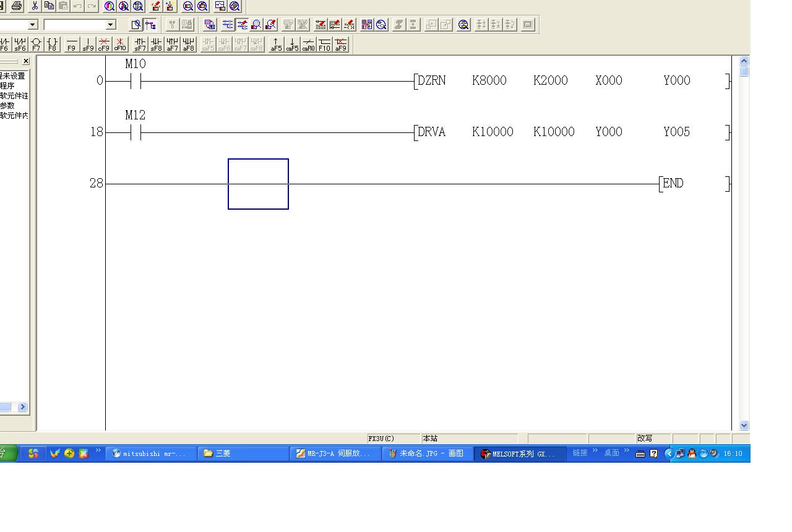This screenshot has width=792, height=532.
Task: Insert inverted operation result with caF10
Action: [x=308, y=45]
